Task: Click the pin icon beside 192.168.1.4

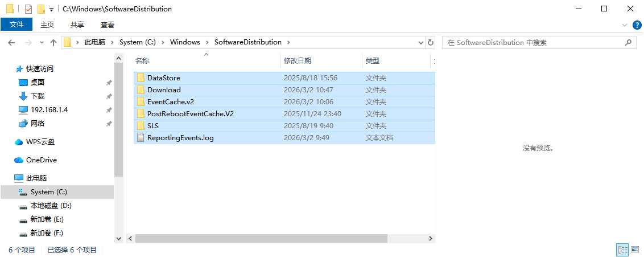Action: click(109, 110)
